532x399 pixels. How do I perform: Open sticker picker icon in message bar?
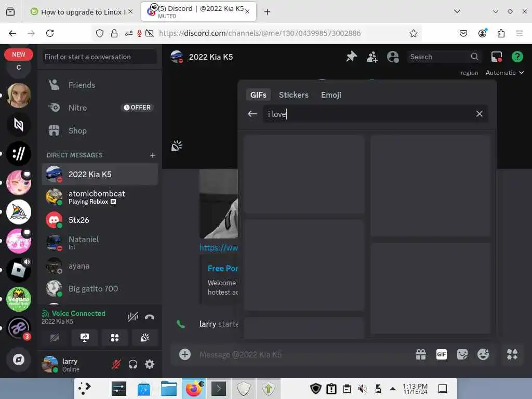(462, 354)
